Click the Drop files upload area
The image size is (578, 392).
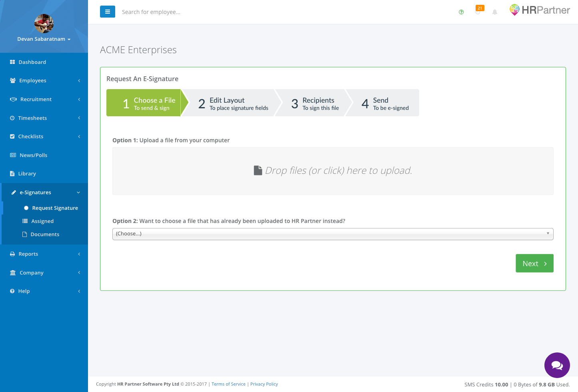point(333,171)
